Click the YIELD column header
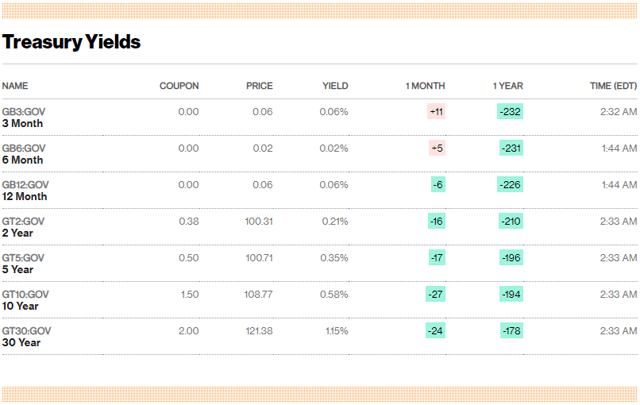This screenshot has width=640, height=405. (335, 85)
